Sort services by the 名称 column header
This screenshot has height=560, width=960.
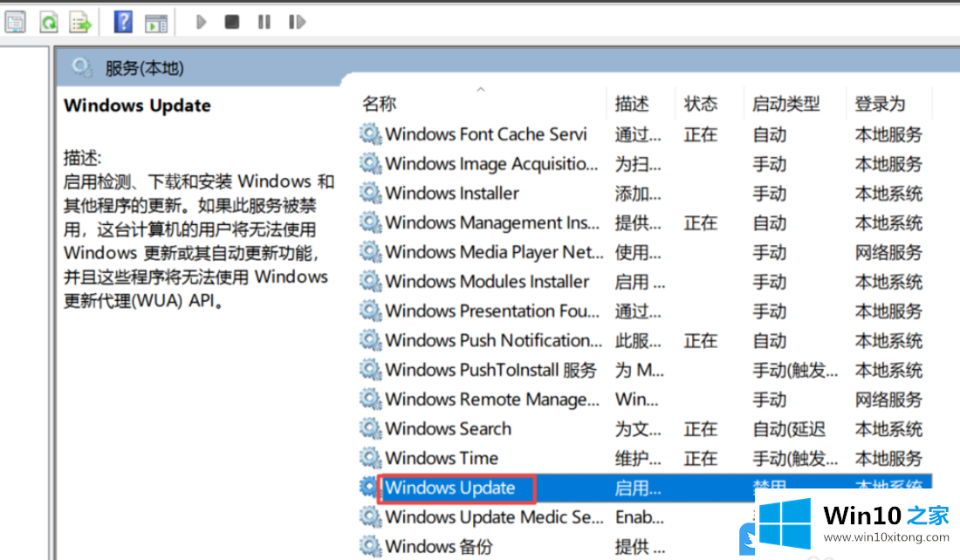(x=380, y=104)
